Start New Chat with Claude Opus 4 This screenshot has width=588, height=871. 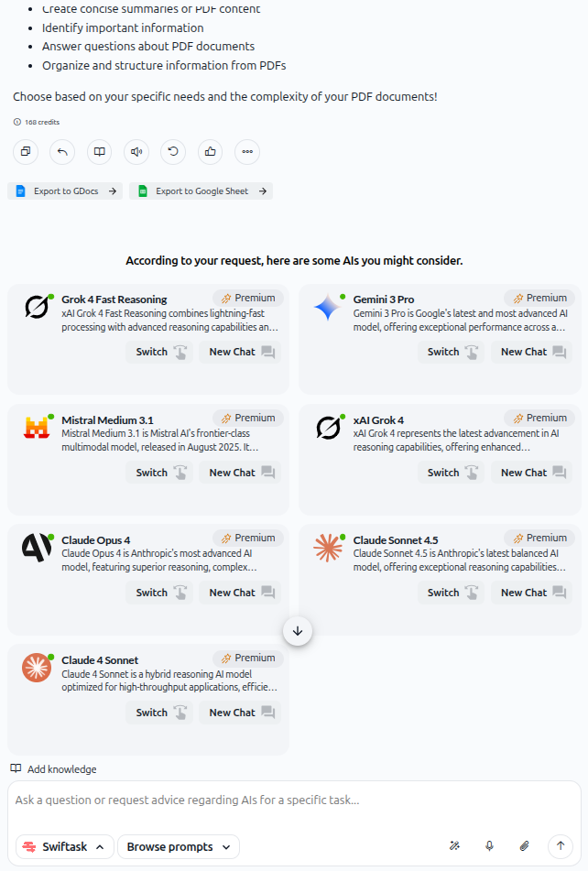pos(240,593)
